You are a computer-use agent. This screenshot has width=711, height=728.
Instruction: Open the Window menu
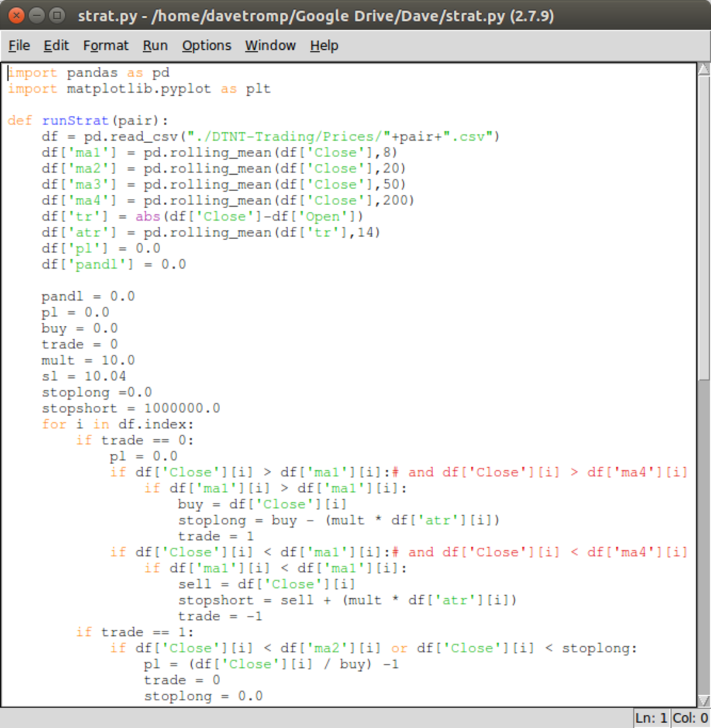(x=270, y=45)
